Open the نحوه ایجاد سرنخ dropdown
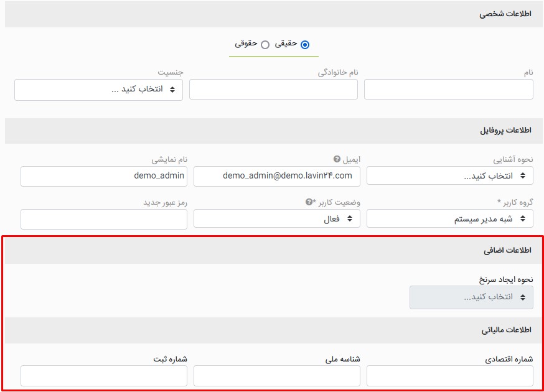The image size is (544, 392). 471,297
